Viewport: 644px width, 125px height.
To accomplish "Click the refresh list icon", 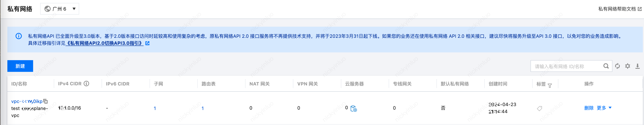I will tap(617, 66).
